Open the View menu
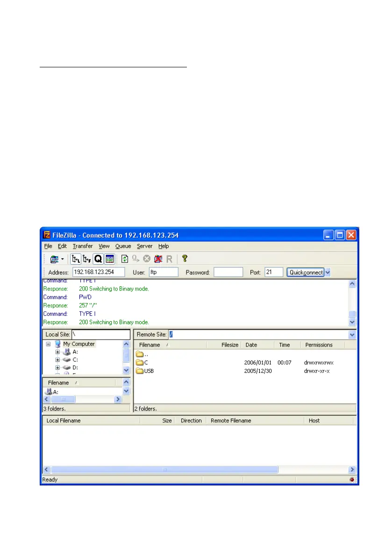Screen dimensions: 392x557 pos(104,246)
